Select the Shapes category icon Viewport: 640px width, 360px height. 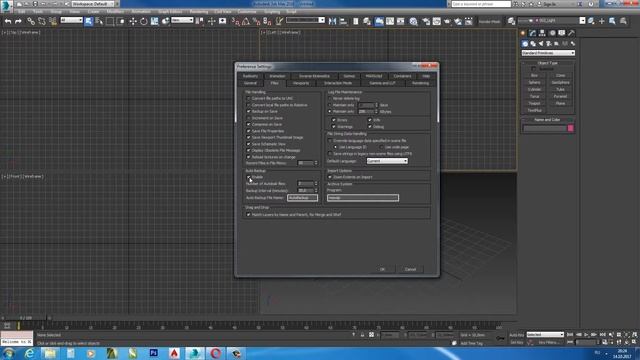coord(533,44)
